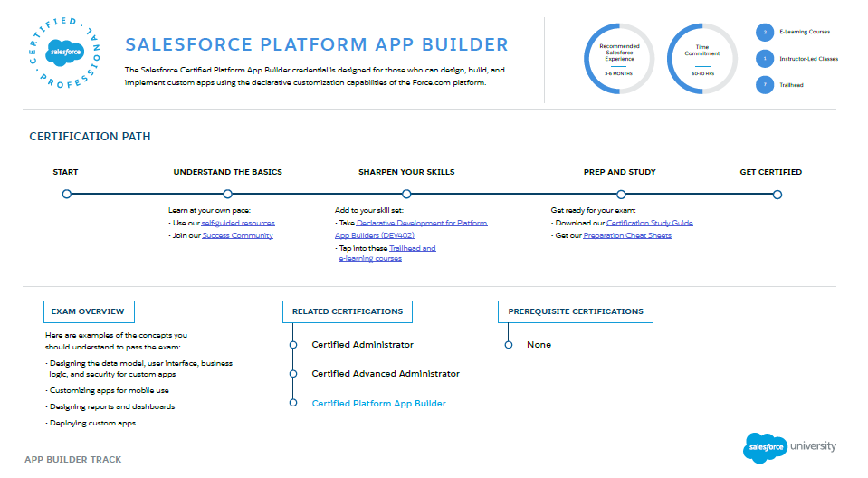Click the blue circle beside Instructor-Led Classes
868x478 pixels.
pos(765,59)
